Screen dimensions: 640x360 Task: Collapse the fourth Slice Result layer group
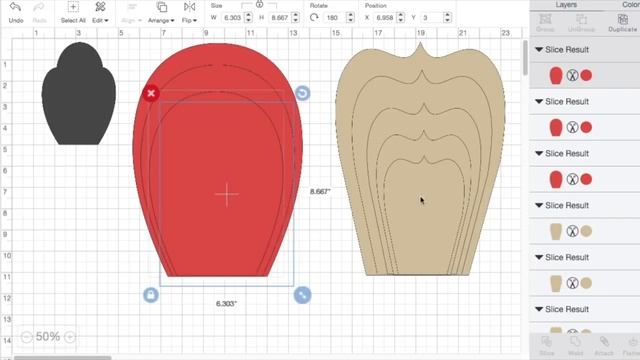coord(539,205)
